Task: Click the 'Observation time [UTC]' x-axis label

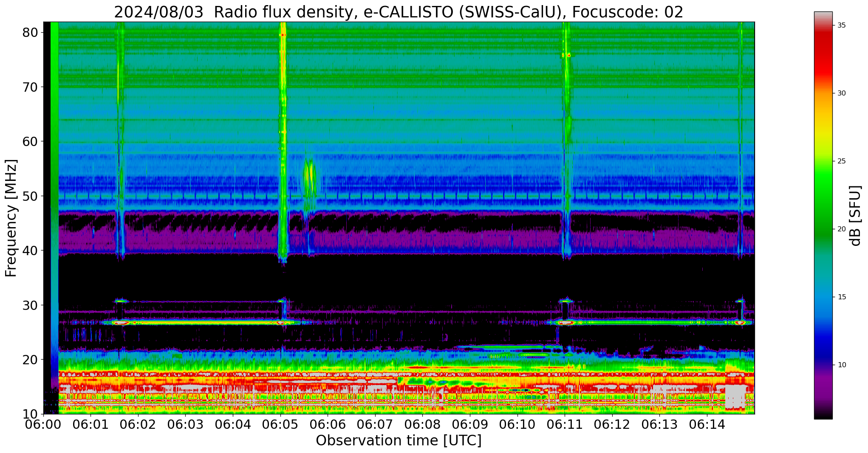Action: (399, 440)
